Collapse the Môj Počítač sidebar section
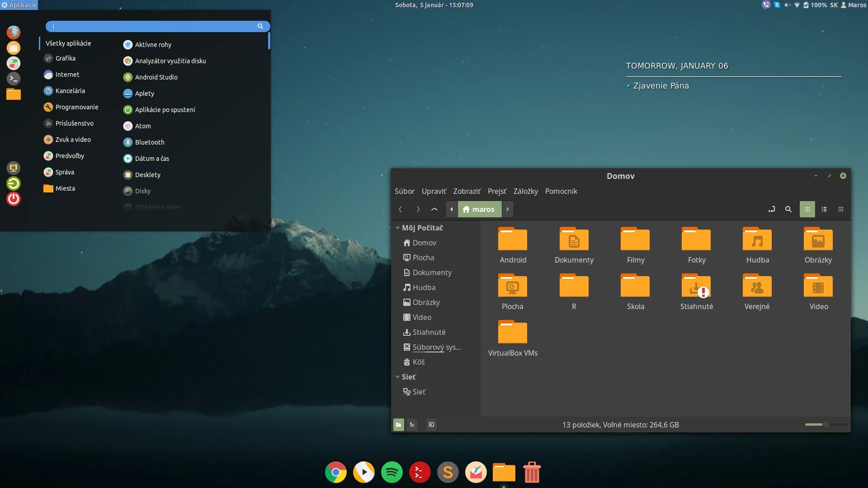The height and width of the screenshot is (488, 868). coord(397,228)
